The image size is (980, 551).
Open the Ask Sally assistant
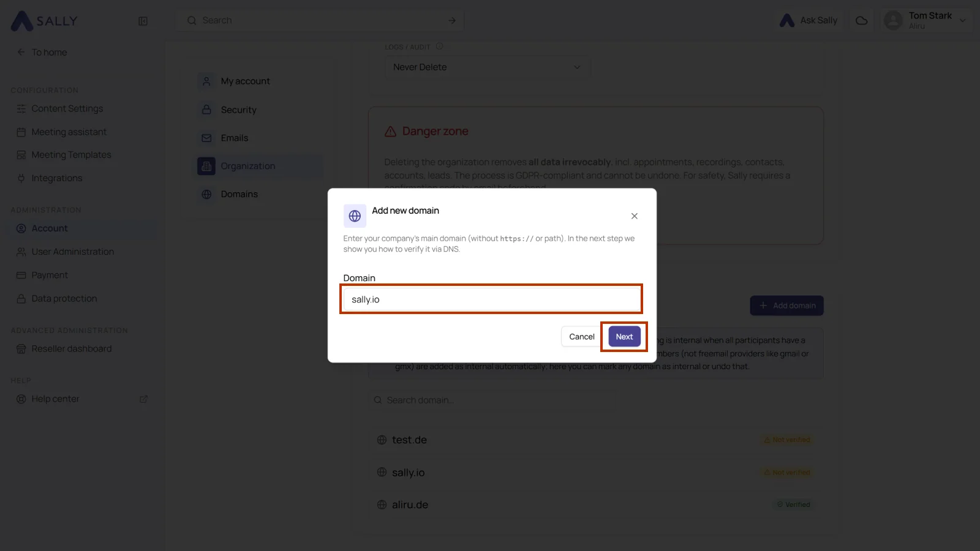[809, 20]
